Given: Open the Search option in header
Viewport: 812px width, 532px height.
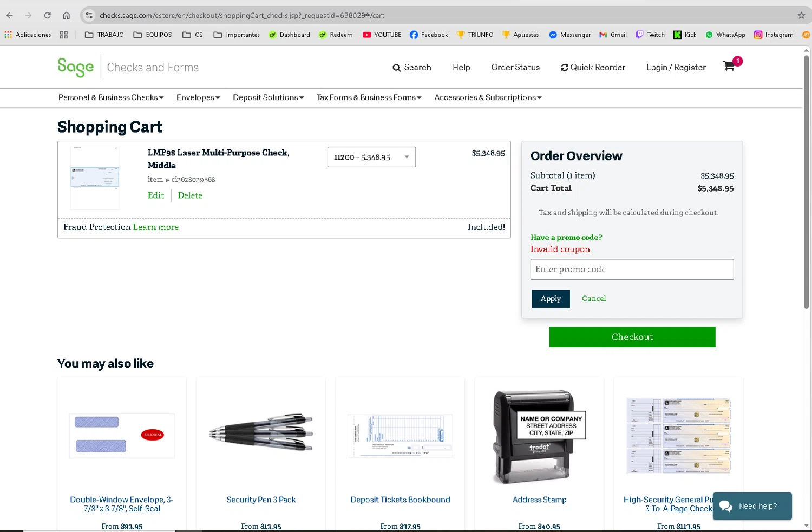Looking at the screenshot, I should pyautogui.click(x=412, y=68).
